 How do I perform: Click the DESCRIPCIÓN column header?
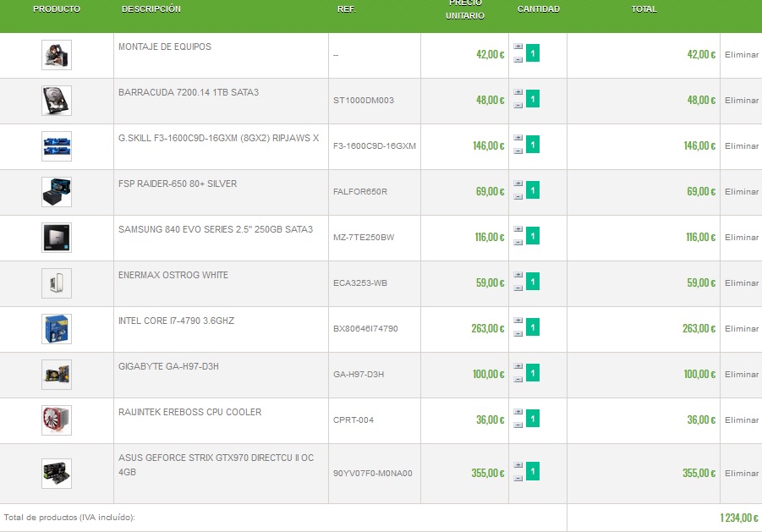pos(151,9)
